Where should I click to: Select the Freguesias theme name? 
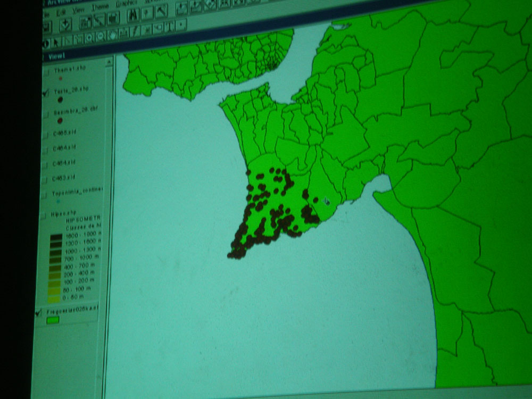(72, 310)
